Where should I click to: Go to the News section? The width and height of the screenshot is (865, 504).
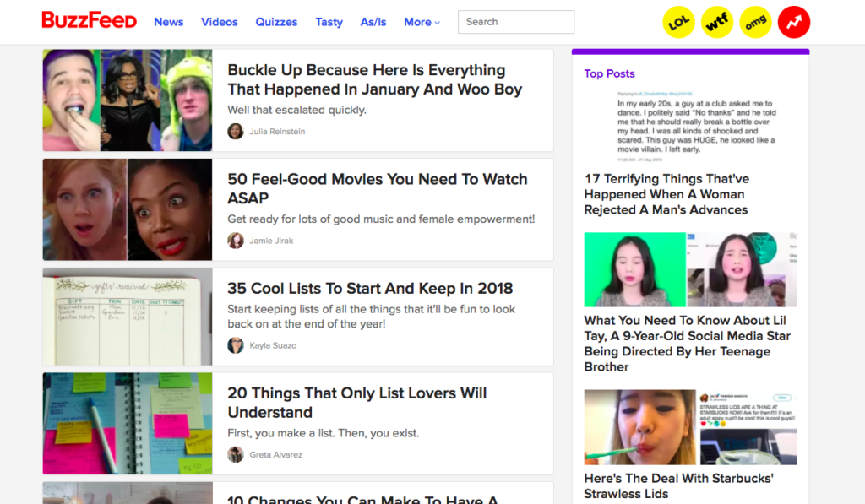coord(169,22)
